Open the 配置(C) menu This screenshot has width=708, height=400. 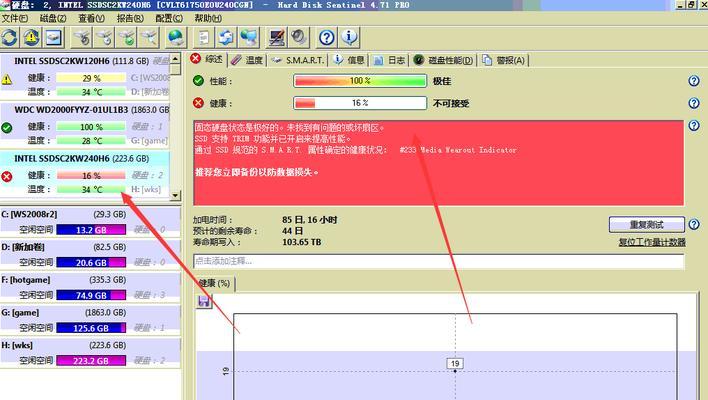pos(169,18)
